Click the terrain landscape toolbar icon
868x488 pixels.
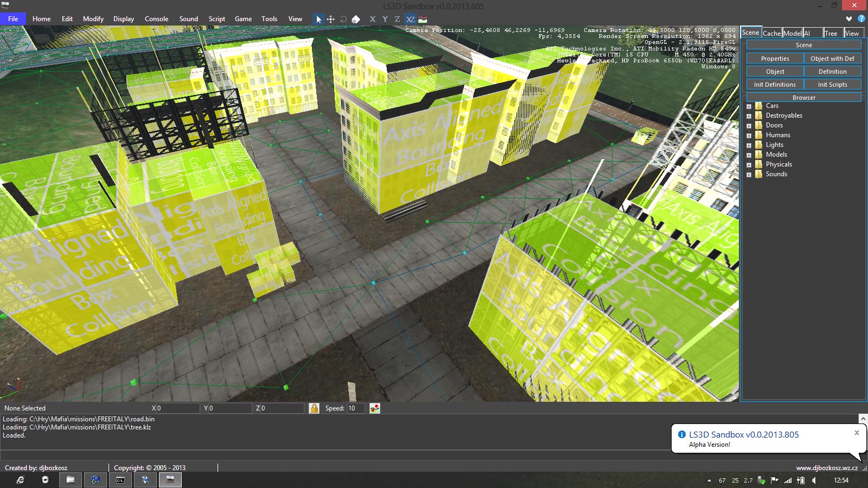click(423, 19)
